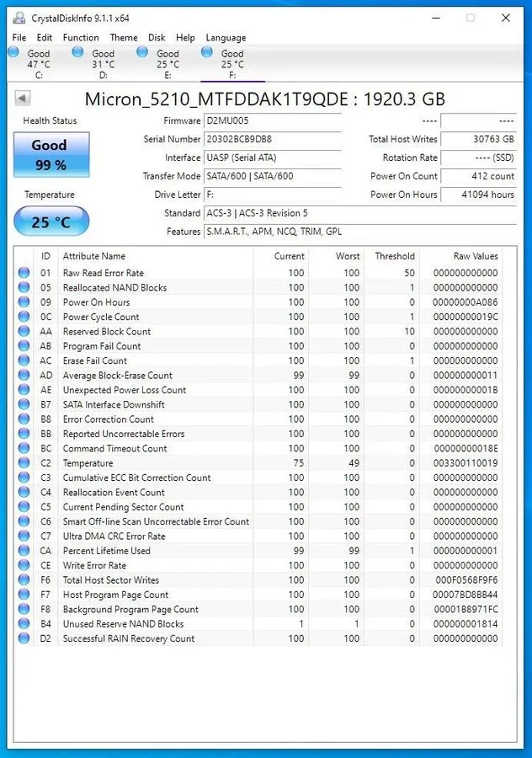Open the File menu
The image size is (532, 758).
[x=19, y=37]
